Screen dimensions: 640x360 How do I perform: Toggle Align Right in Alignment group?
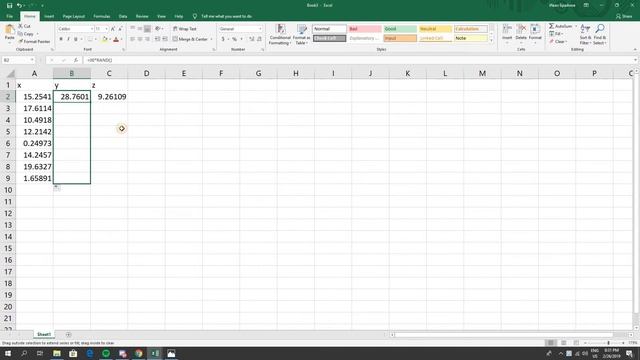[x=147, y=39]
